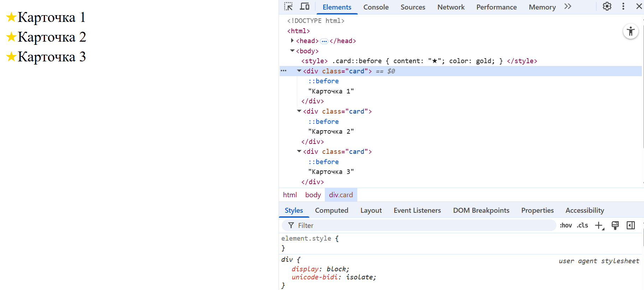The width and height of the screenshot is (644, 290).
Task: Collapse the body element triangle
Action: [292, 51]
